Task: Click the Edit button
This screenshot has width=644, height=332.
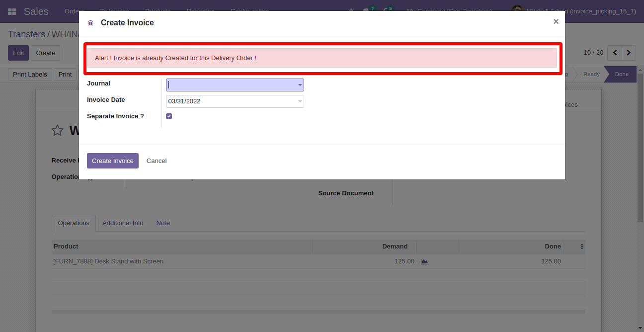Action: pos(18,53)
